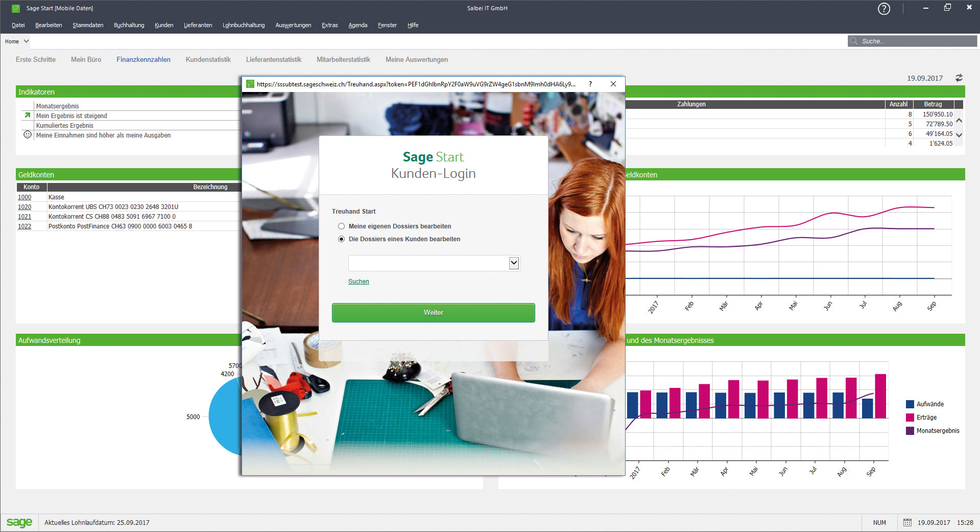
Task: Click the up arrow in Zahlungen table scroll
Action: pyautogui.click(x=959, y=121)
